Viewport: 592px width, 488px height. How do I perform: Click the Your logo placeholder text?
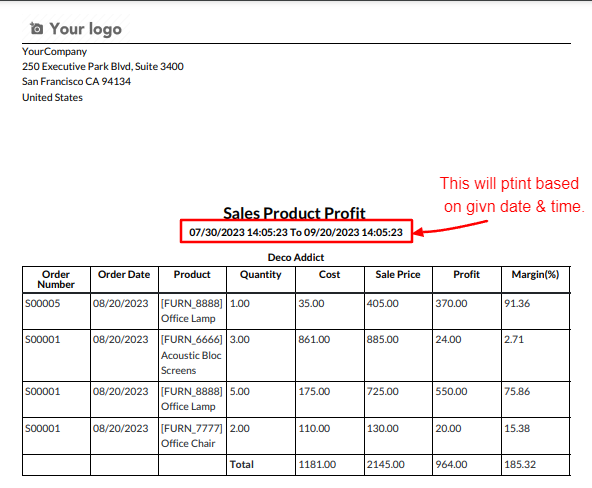pyautogui.click(x=86, y=29)
